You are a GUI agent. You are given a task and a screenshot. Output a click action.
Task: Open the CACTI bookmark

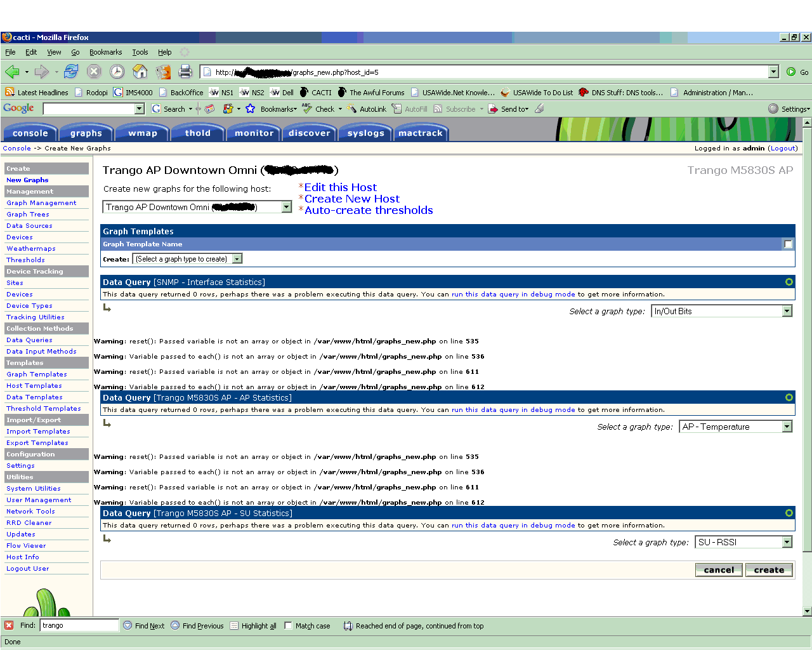tap(316, 92)
